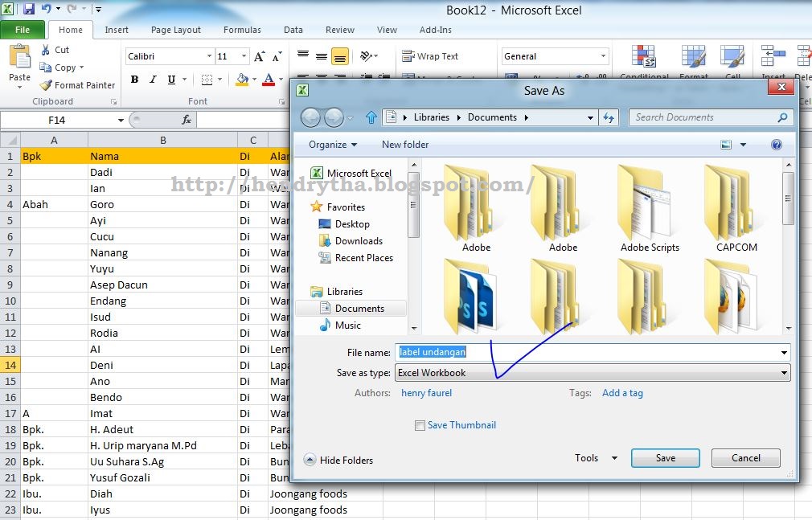Click the Add a tag link
The height and width of the screenshot is (520, 812).
[622, 393]
